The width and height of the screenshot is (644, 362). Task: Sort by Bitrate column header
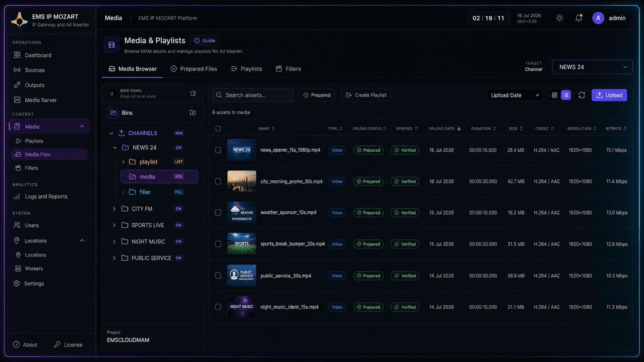point(616,128)
